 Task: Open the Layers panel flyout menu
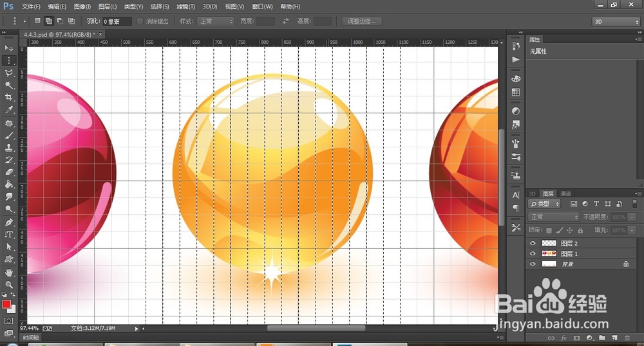tap(638, 194)
